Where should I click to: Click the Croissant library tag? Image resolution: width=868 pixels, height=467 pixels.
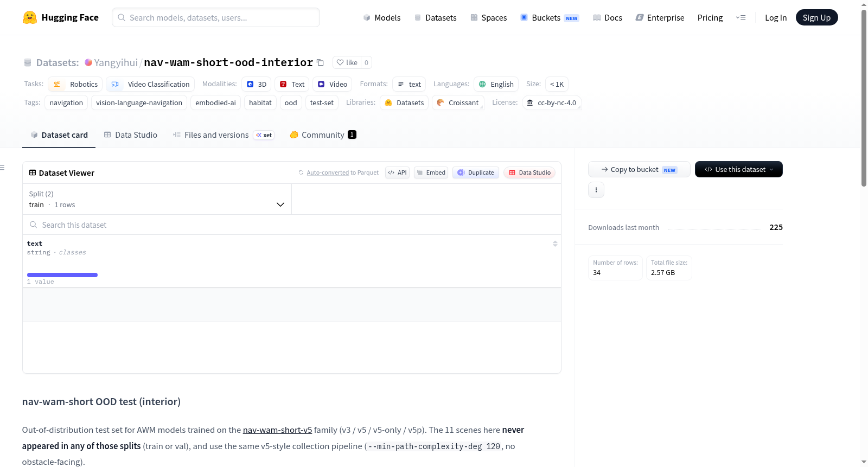tap(458, 103)
